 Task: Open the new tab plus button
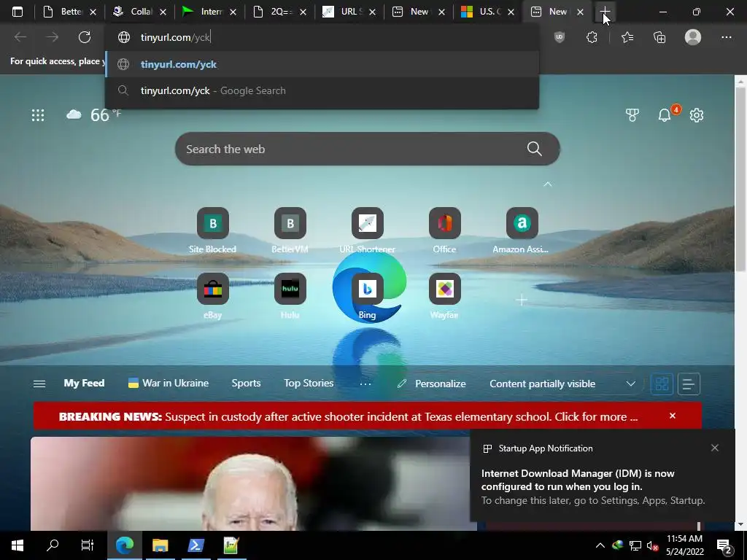(605, 12)
